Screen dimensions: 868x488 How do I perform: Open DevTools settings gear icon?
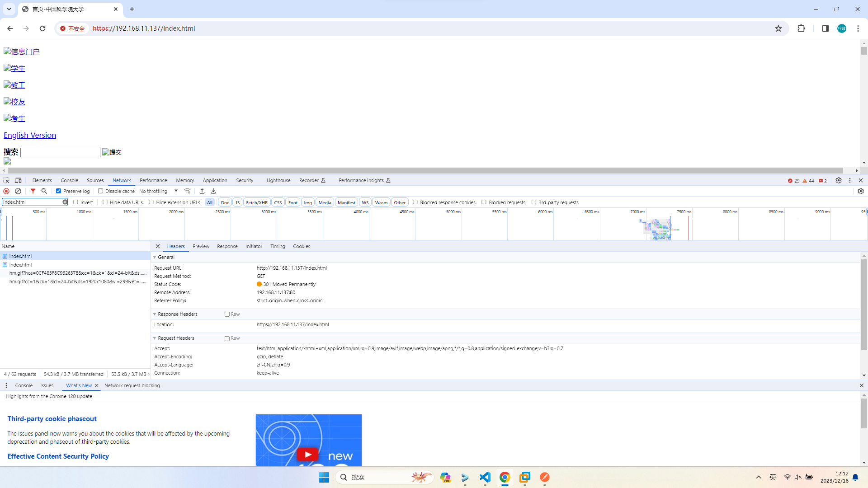point(839,180)
